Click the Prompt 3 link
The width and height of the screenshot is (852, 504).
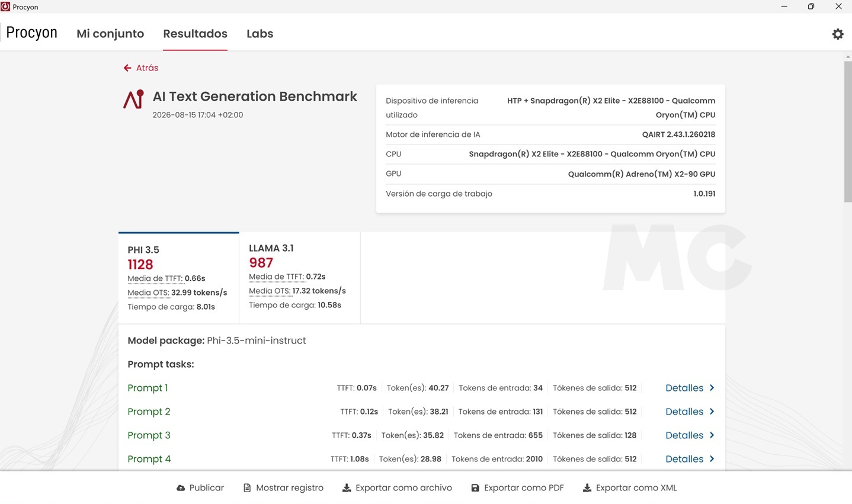tap(149, 435)
